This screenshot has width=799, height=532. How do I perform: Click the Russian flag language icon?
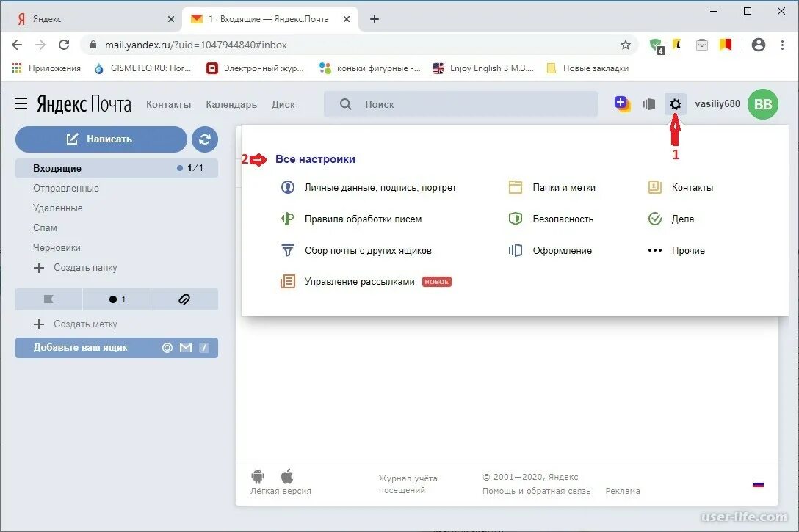(758, 484)
